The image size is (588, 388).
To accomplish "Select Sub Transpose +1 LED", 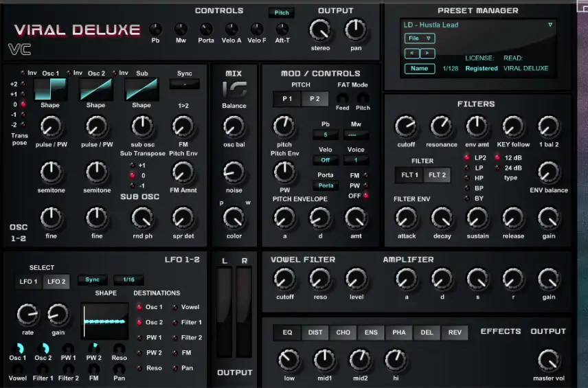I will pyautogui.click(x=132, y=166).
